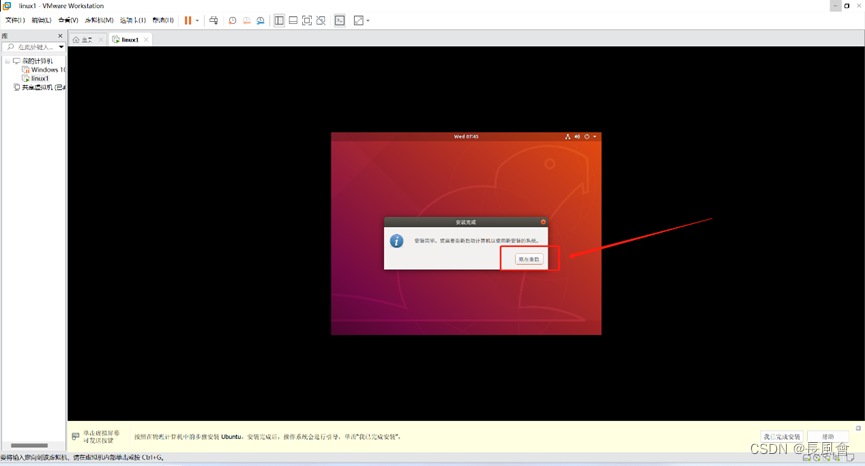The height and width of the screenshot is (466, 865).
Task: Send Ctrl+Alt+Del to virtual machine
Action: [213, 20]
